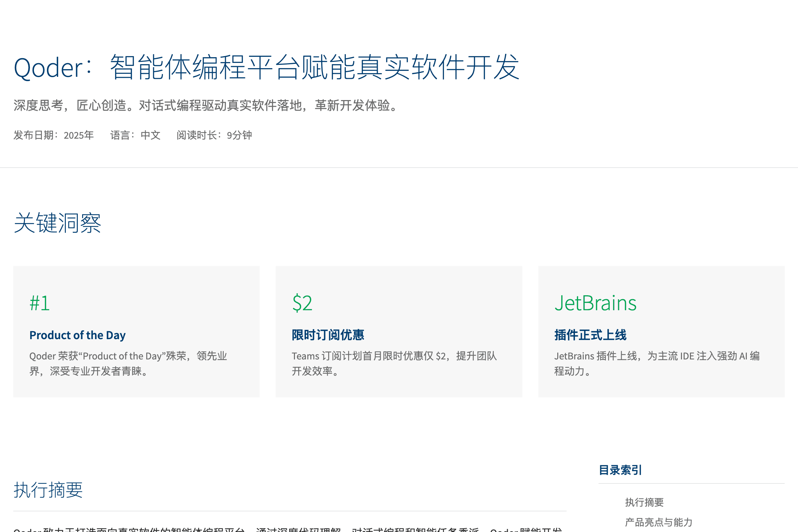This screenshot has width=798, height=532.
Task: Click the large 执行摘要 section heading
Action: 48,490
